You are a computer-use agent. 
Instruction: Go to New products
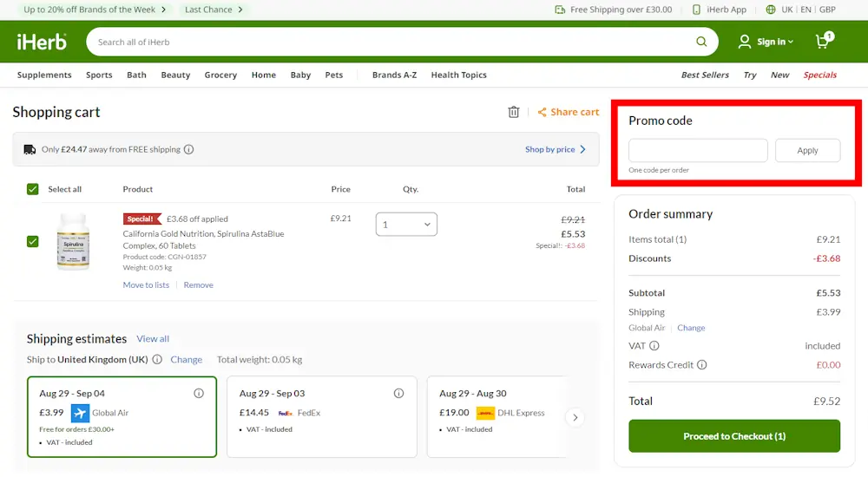point(780,75)
